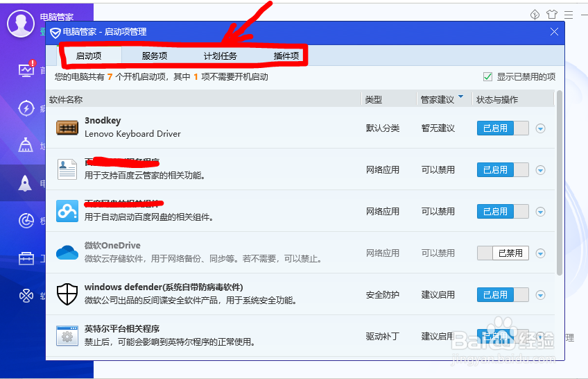Expand options arrow for Baidu netdisk row
The image size is (588, 379).
coord(540,212)
